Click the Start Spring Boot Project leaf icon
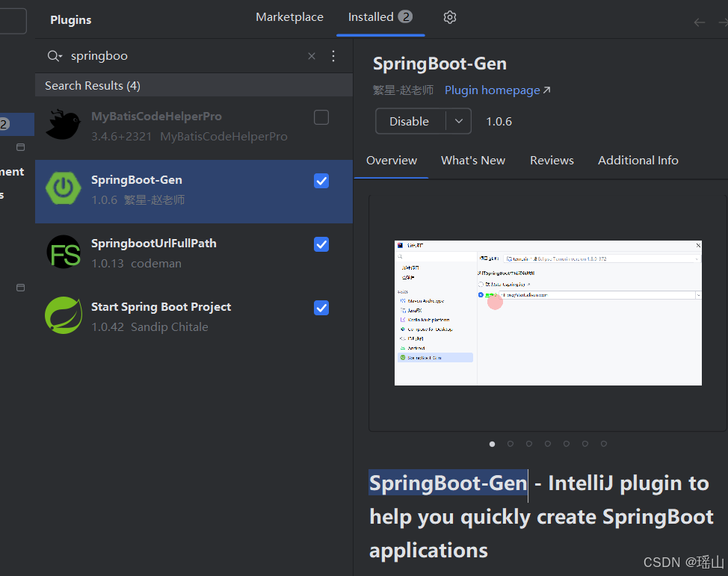Image resolution: width=728 pixels, height=576 pixels. point(64,315)
